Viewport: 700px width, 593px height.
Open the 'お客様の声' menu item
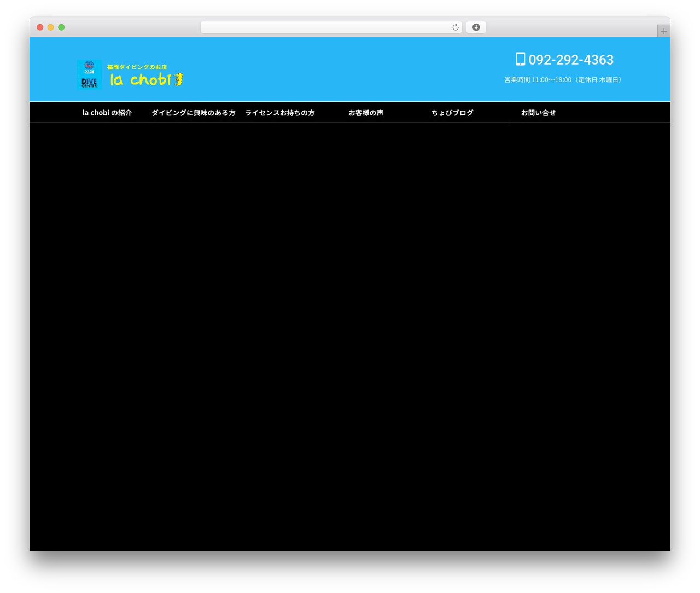click(x=366, y=113)
